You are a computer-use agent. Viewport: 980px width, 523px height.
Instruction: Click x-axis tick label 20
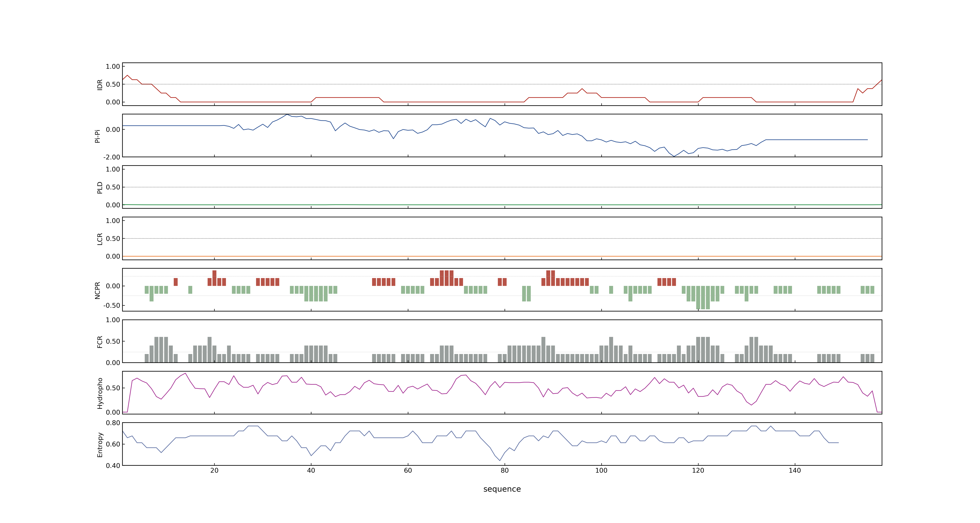(x=214, y=470)
